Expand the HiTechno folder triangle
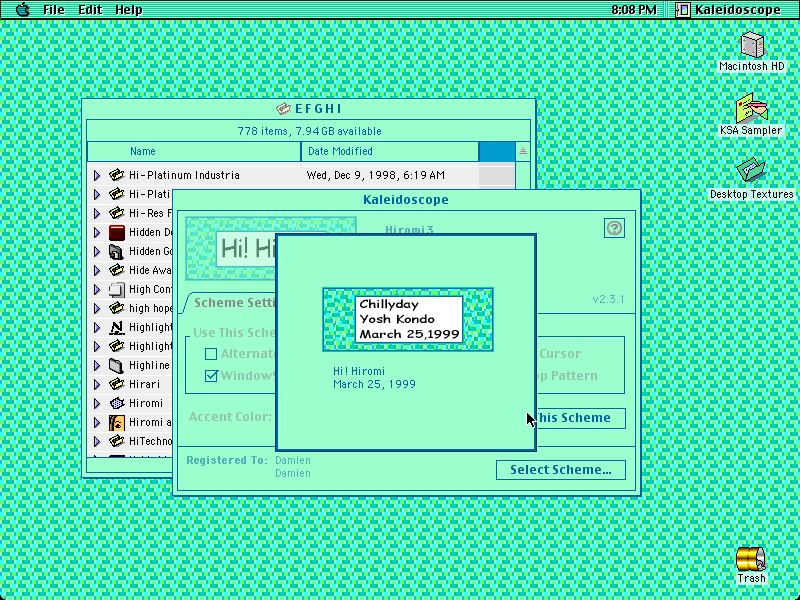This screenshot has height=600, width=800. coord(97,442)
